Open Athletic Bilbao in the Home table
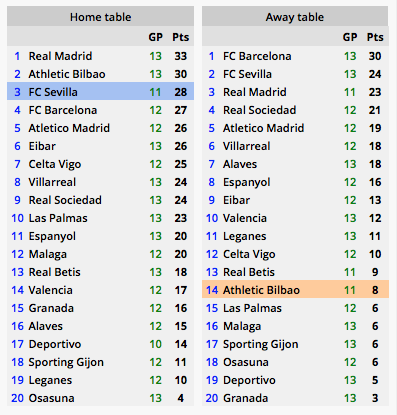The height and width of the screenshot is (415, 397). tap(67, 74)
